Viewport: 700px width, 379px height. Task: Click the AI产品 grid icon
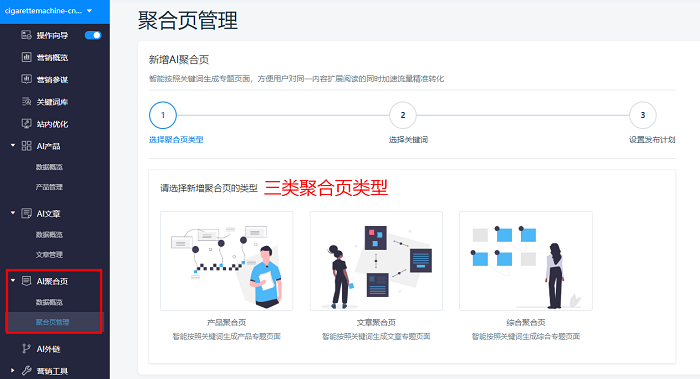tap(26, 146)
